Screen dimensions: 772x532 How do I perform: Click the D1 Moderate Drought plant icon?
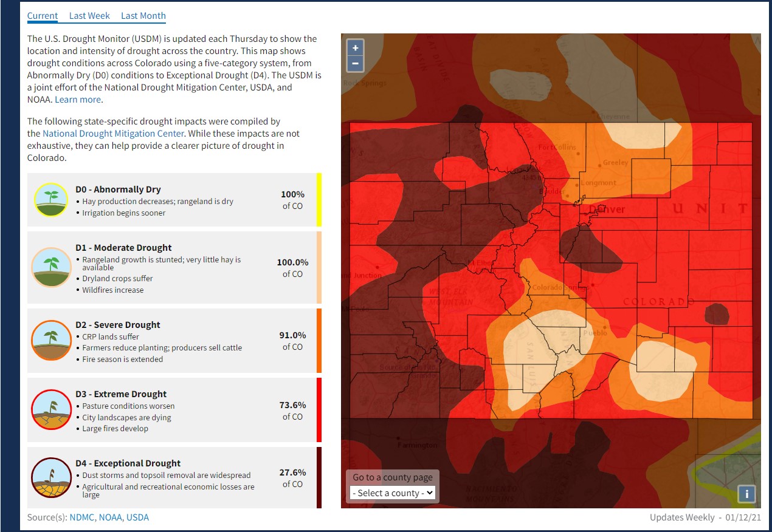coord(51,267)
